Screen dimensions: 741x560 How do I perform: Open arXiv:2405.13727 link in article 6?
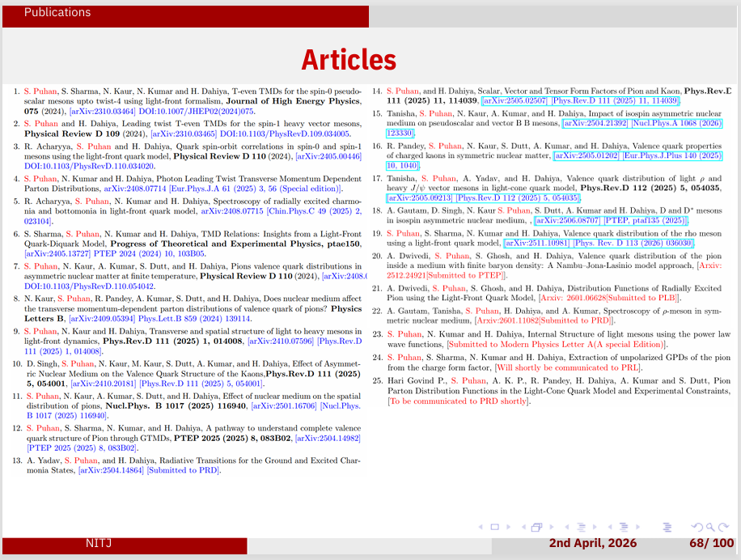point(57,253)
